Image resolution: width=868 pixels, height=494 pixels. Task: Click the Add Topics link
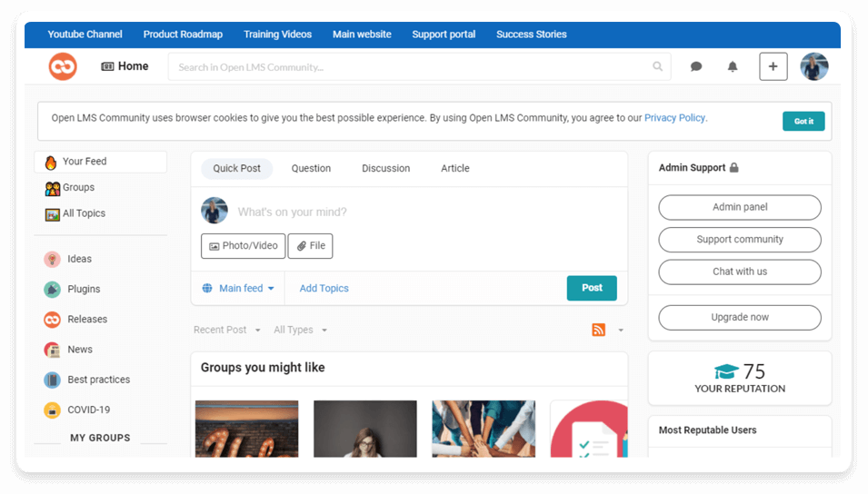[324, 288]
